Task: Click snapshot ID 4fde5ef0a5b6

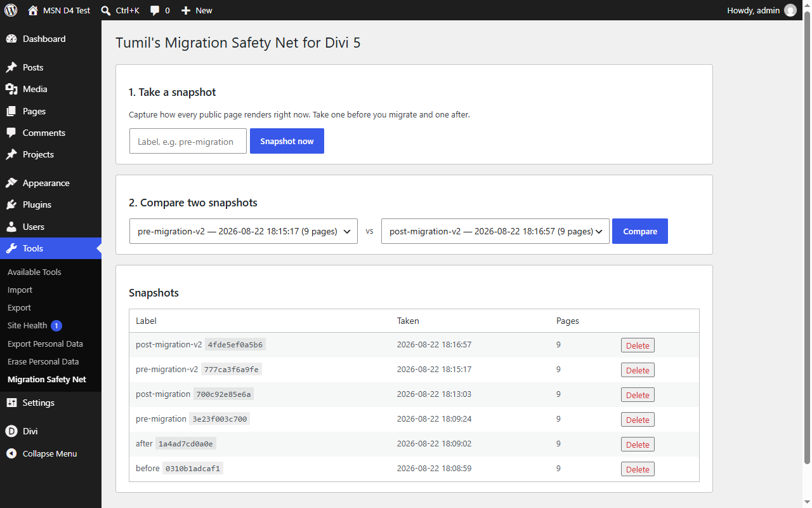Action: coord(235,345)
